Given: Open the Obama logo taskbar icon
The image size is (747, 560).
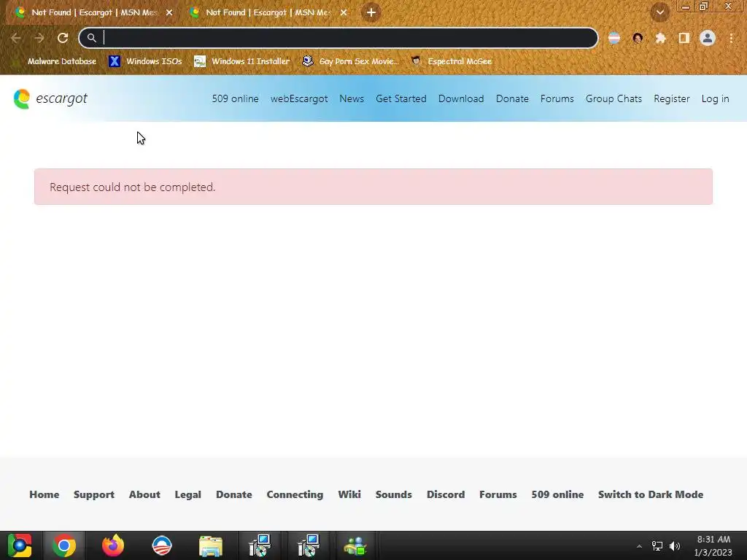Looking at the screenshot, I should pos(161,545).
